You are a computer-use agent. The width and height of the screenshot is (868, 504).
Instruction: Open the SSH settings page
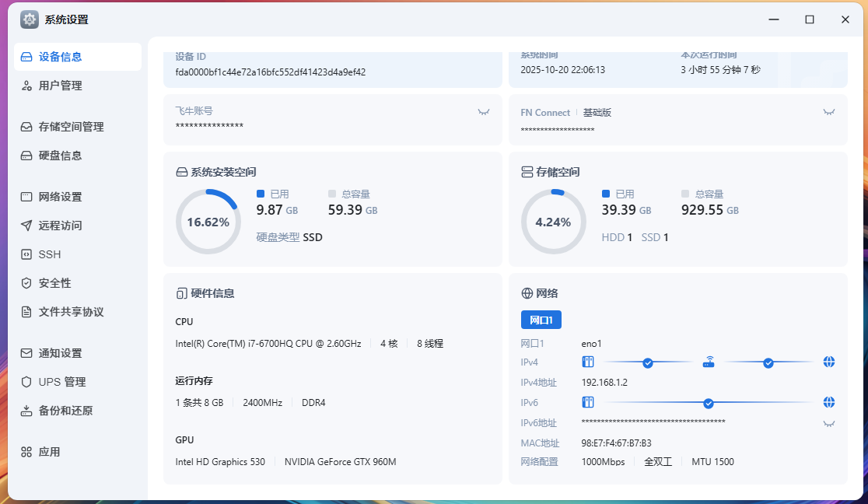50,254
